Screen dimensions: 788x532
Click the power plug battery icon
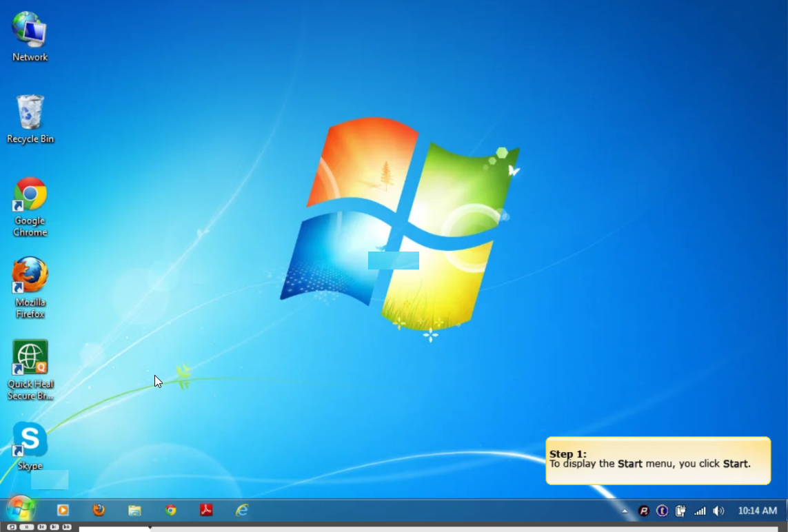pos(681,511)
